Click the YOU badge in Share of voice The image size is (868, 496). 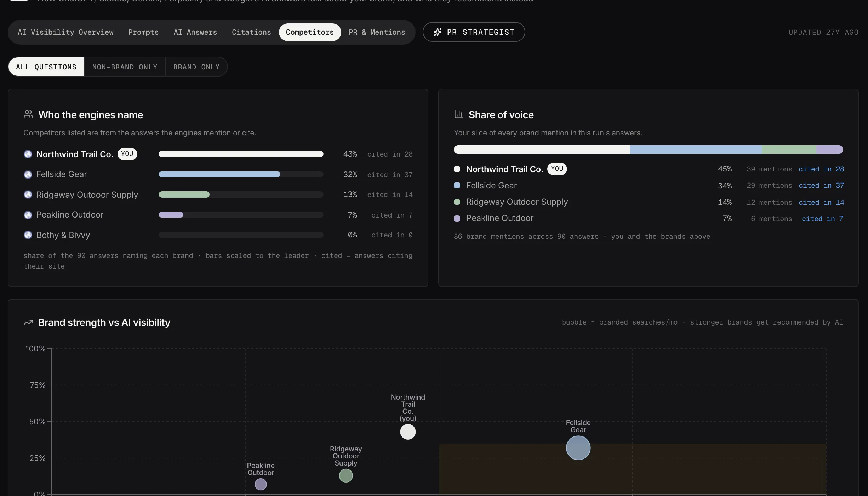pos(557,169)
